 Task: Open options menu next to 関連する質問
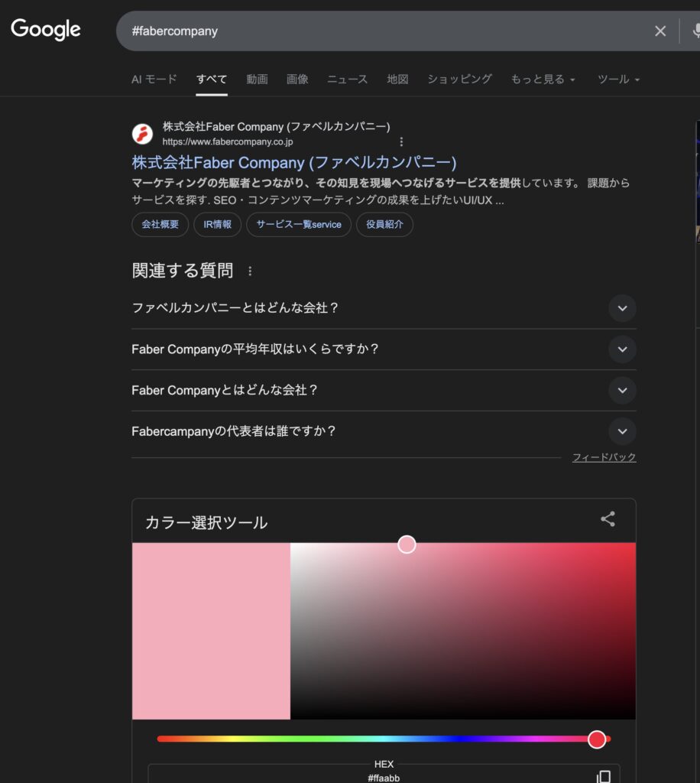click(x=250, y=271)
